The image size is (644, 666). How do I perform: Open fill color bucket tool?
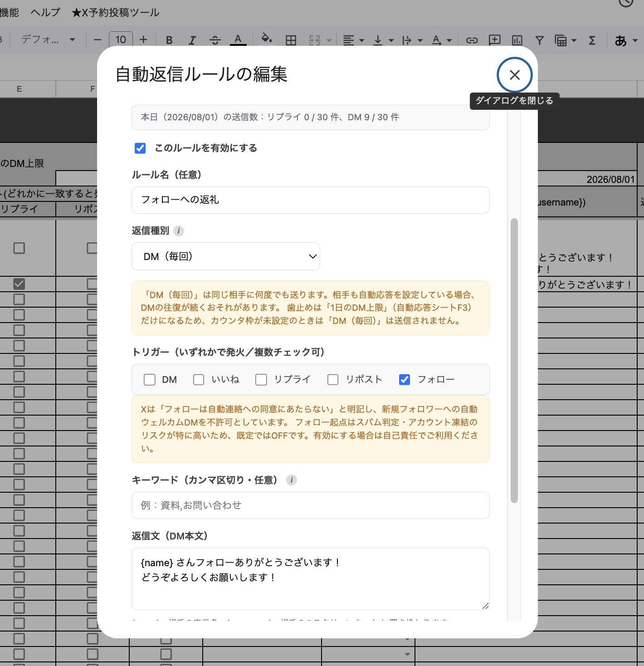[x=267, y=39]
